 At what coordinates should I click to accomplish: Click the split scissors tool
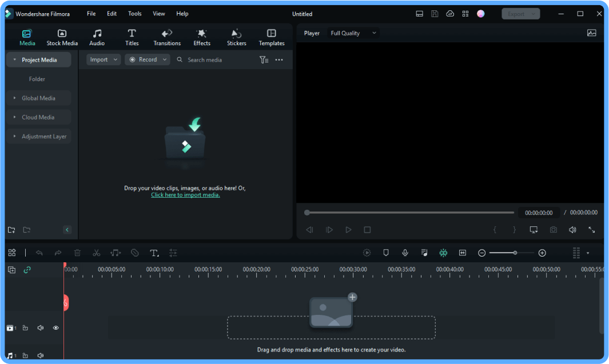[x=97, y=253]
